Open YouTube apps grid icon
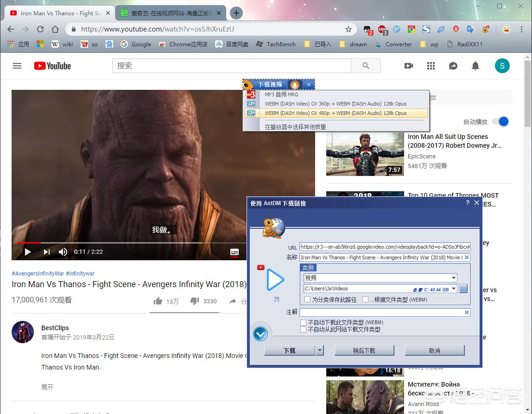Viewport: 532px width, 414px height. pyautogui.click(x=431, y=66)
